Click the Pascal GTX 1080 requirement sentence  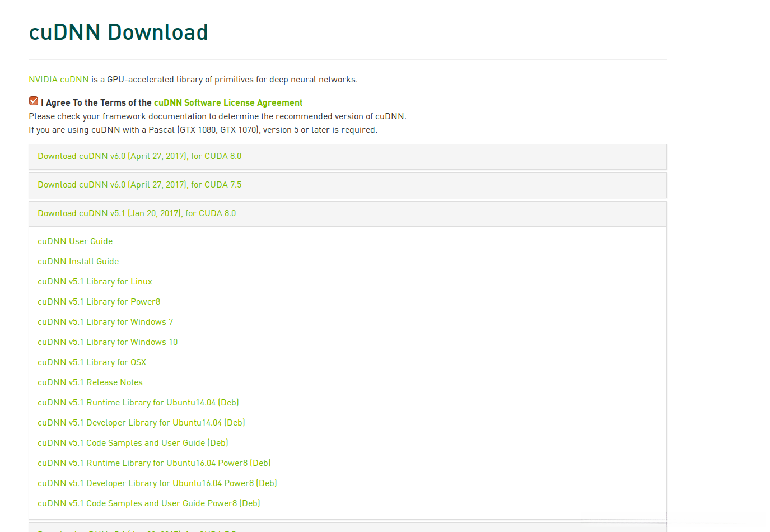[x=203, y=130]
